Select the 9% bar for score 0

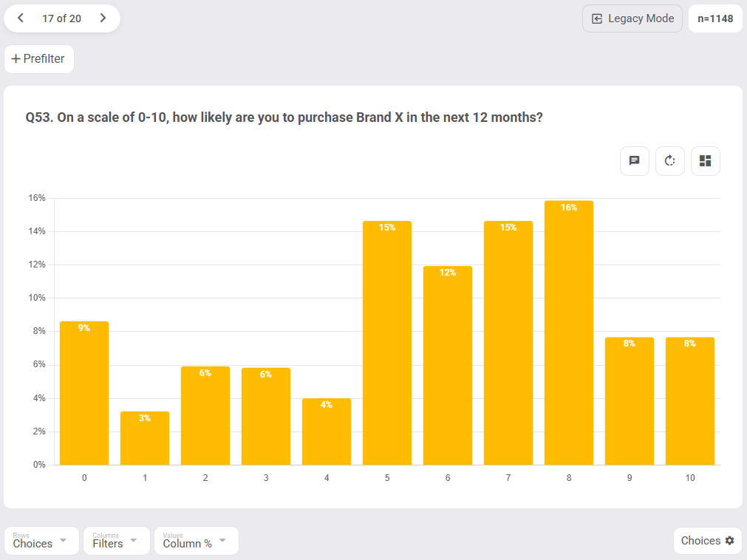pyautogui.click(x=84, y=393)
